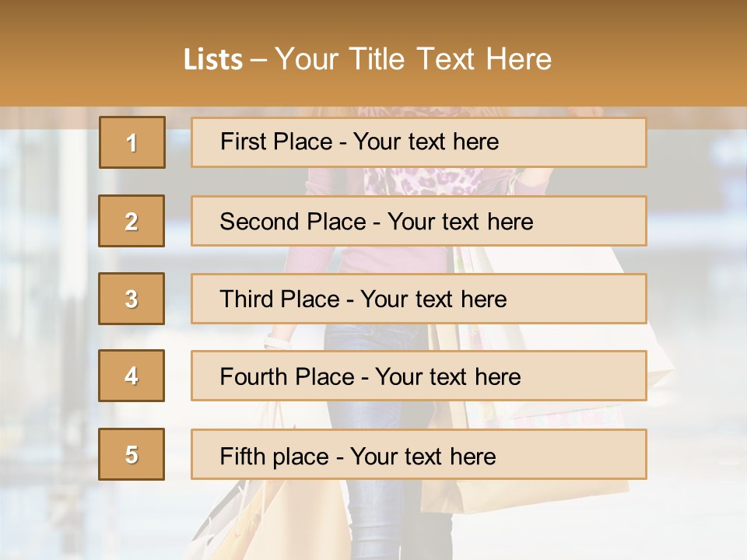747x560 pixels.
Task: Click the First Place text box
Action: click(x=419, y=142)
